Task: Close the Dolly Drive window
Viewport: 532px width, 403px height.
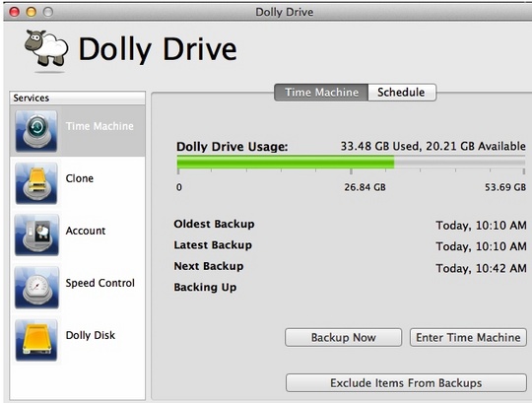Action: 15,12
